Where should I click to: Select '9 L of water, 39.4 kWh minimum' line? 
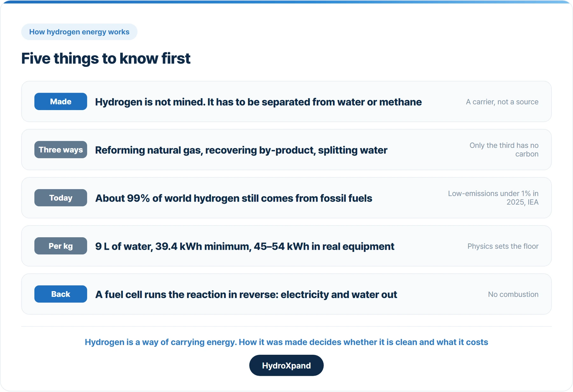[x=244, y=246]
